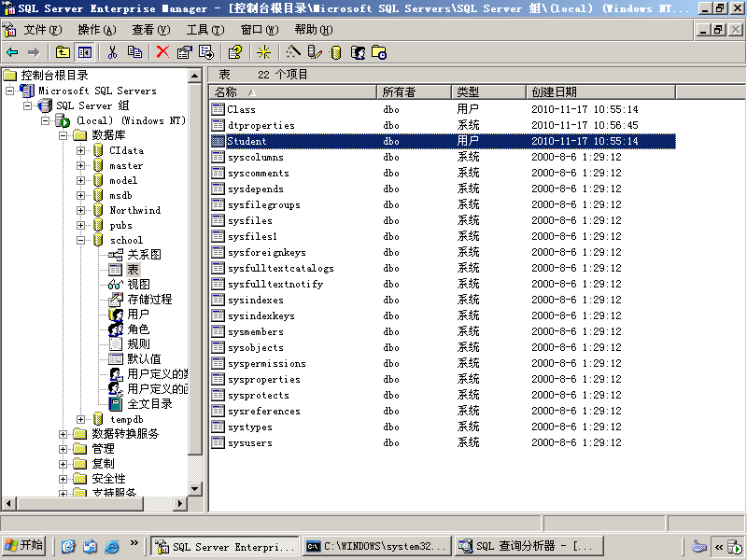The width and height of the screenshot is (747, 560).
Task: Sort the table list by 创建日期 column
Action: tap(601, 91)
